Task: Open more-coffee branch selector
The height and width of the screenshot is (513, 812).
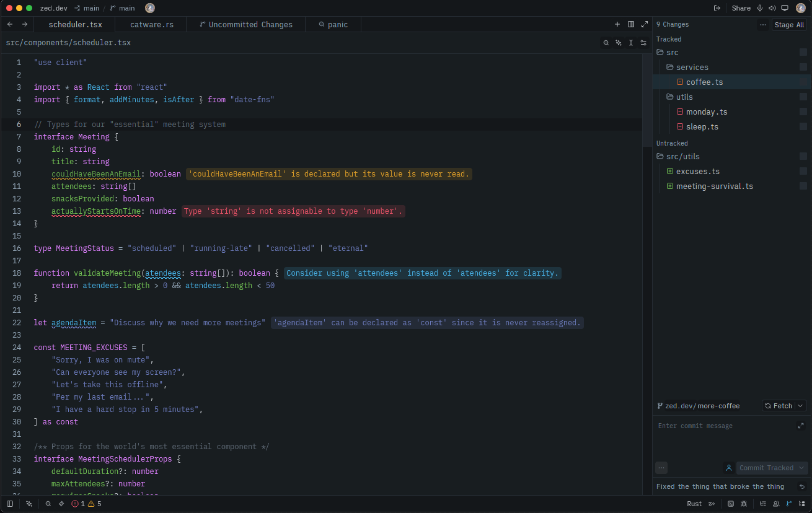Action: [x=718, y=406]
